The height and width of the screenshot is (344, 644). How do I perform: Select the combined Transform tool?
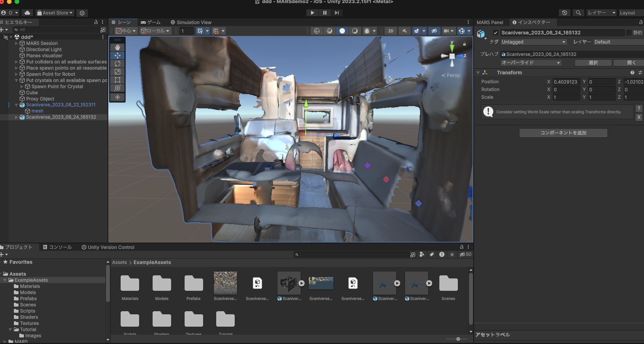pos(118,88)
